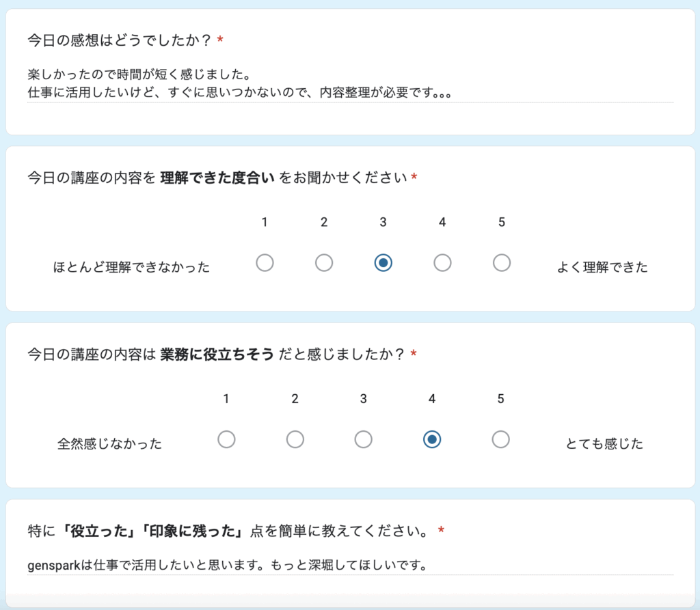Image resolution: width=700 pixels, height=610 pixels.
Task: Choose rating 5 for 理解できた度合い
Action: (x=502, y=263)
